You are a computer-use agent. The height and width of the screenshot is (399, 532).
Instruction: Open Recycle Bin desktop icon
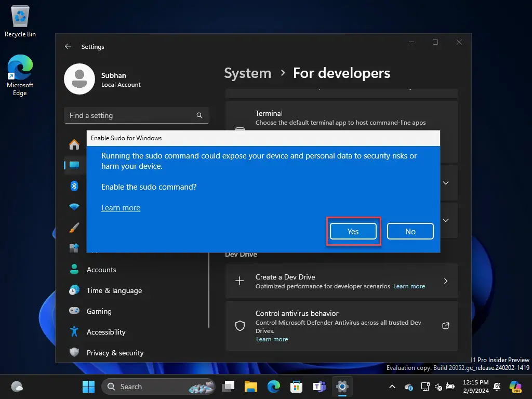pos(20,21)
